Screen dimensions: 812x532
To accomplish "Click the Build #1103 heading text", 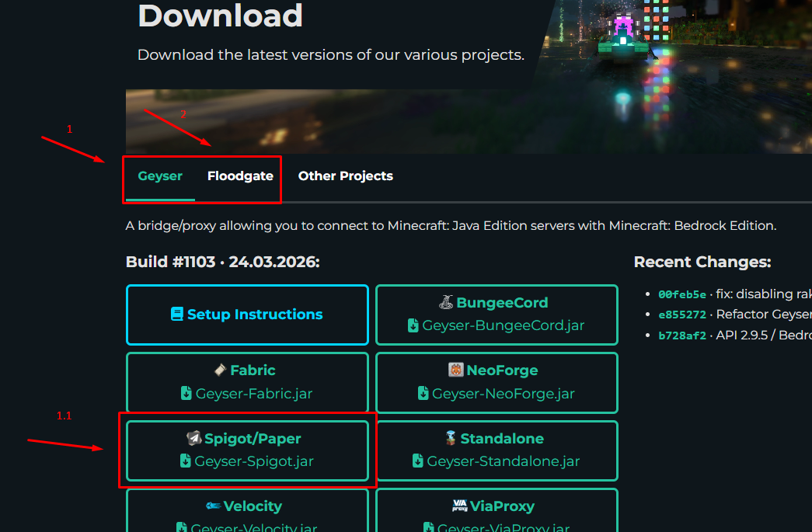I will tap(223, 262).
